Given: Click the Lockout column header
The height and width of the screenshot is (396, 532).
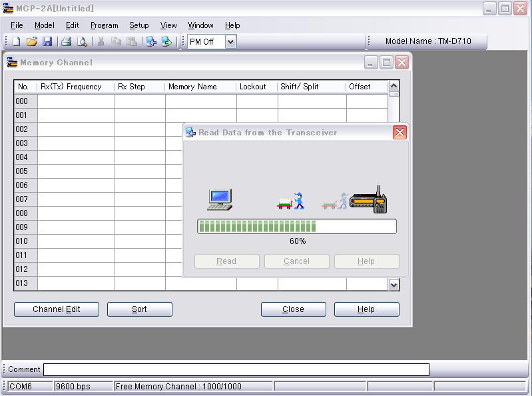Looking at the screenshot, I should (x=257, y=87).
